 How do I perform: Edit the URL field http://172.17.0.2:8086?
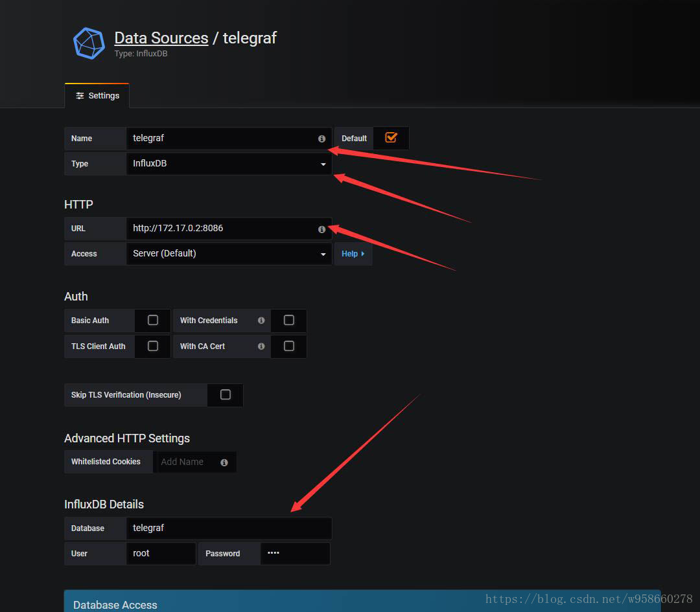click(x=229, y=229)
